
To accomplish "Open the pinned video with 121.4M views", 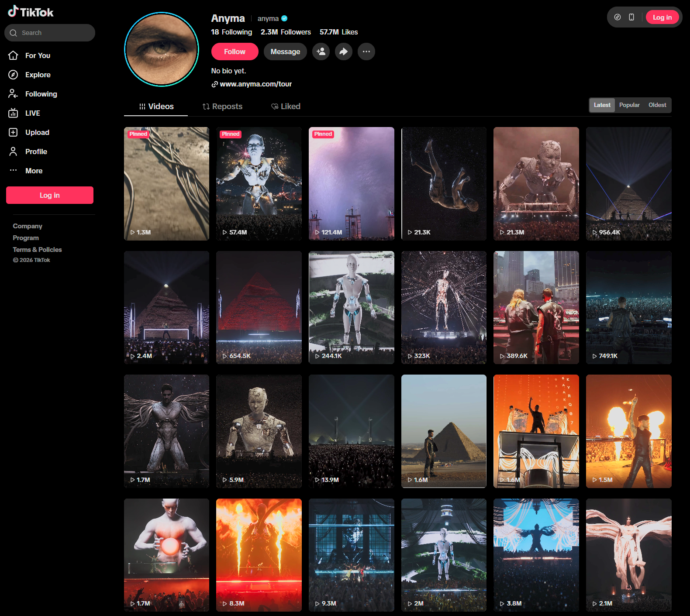I will 351,183.
